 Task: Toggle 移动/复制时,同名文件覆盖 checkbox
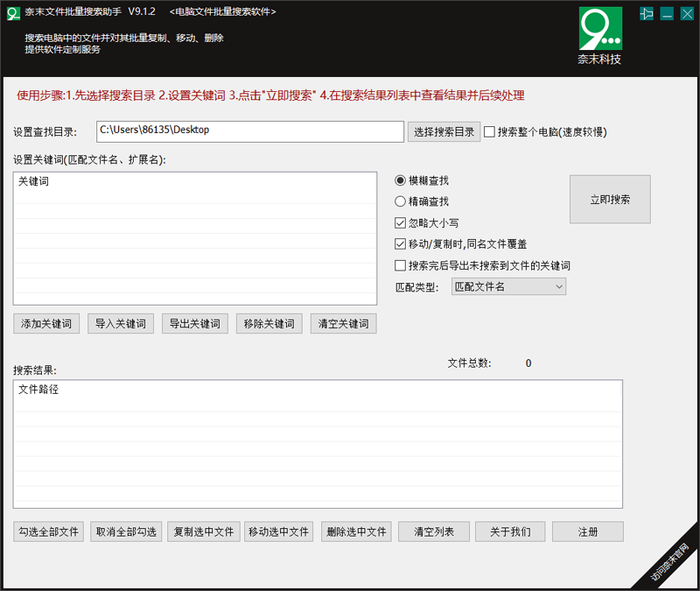point(401,243)
